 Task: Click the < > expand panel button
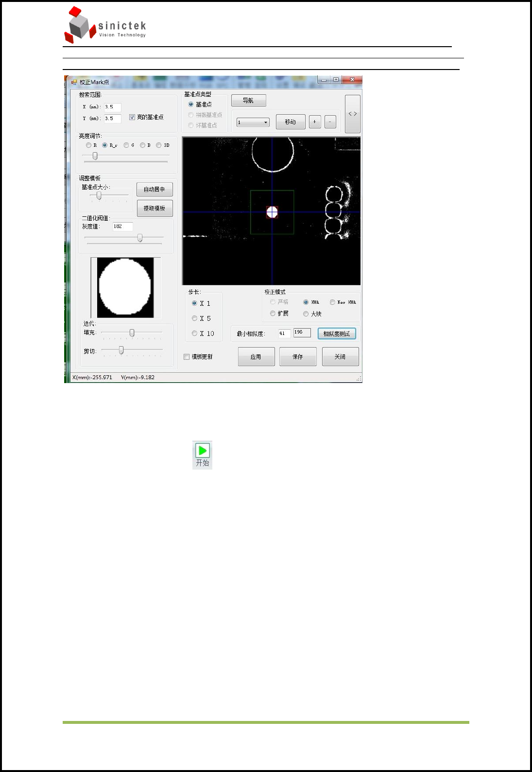click(x=353, y=114)
